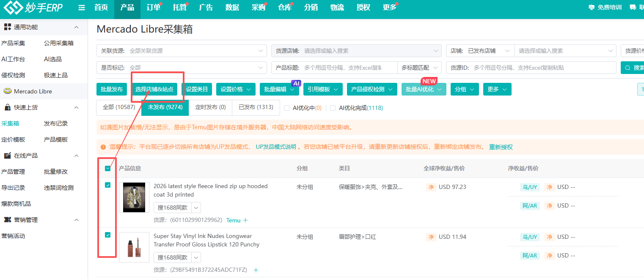Click the 在线产品 icon
Image resolution: width=644 pixels, height=279 pixels.
[7, 156]
